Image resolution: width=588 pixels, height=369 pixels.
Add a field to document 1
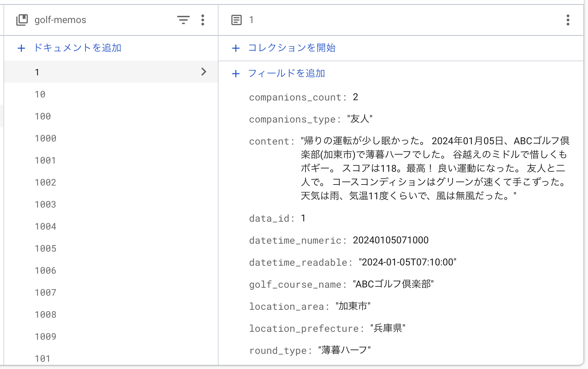pos(287,73)
